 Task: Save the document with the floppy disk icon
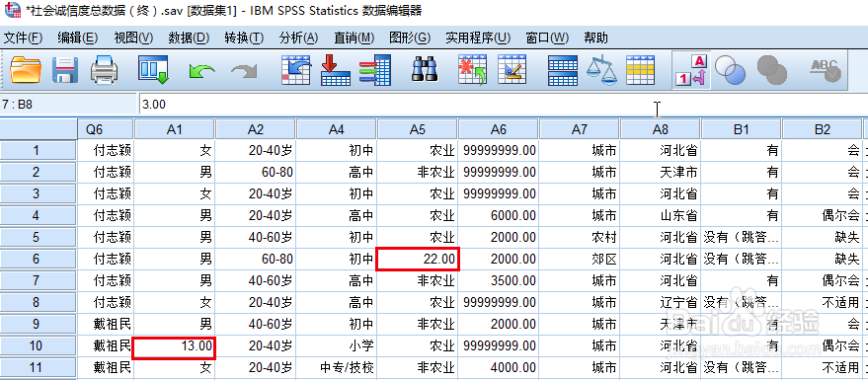(x=65, y=70)
